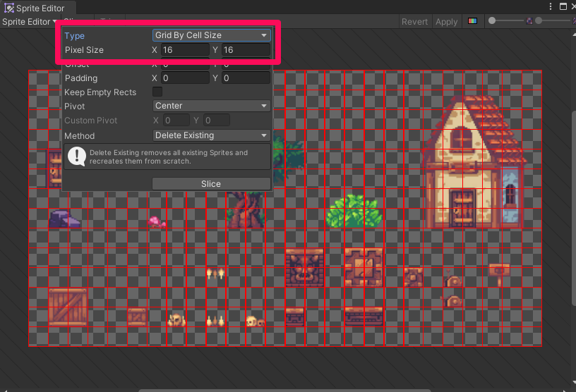Click the Revert button
The image size is (576, 392).
tap(414, 22)
